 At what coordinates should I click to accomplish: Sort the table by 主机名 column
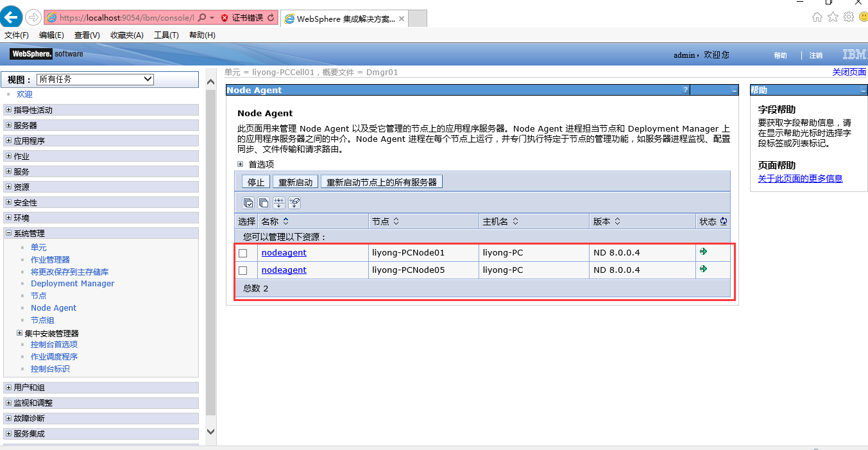[515, 221]
